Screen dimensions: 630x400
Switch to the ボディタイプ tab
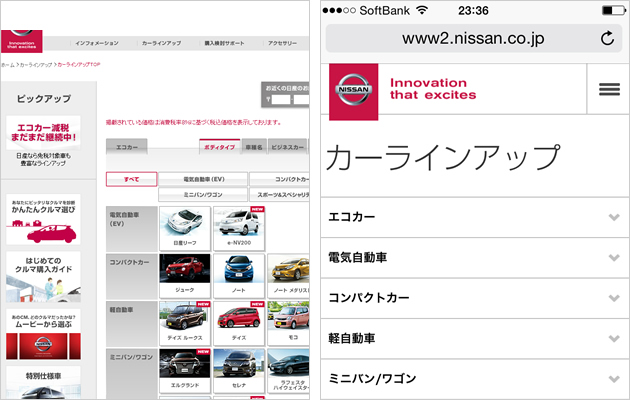219,147
